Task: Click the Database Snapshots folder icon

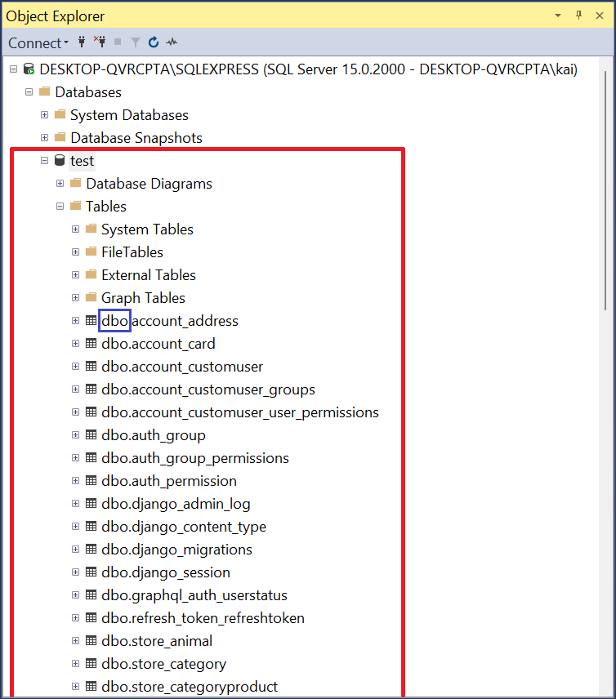Action: coord(60,137)
